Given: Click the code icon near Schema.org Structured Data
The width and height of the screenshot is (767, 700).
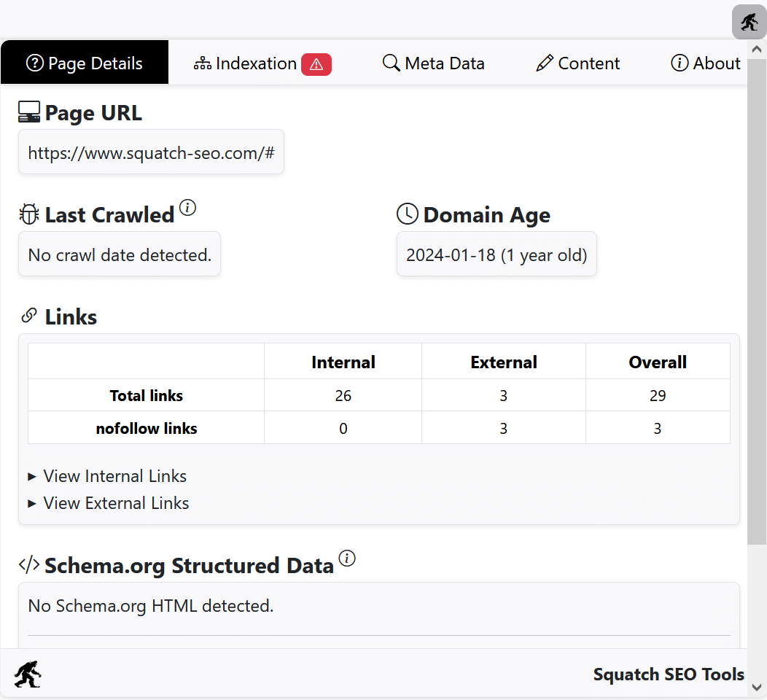Looking at the screenshot, I should click(x=28, y=564).
